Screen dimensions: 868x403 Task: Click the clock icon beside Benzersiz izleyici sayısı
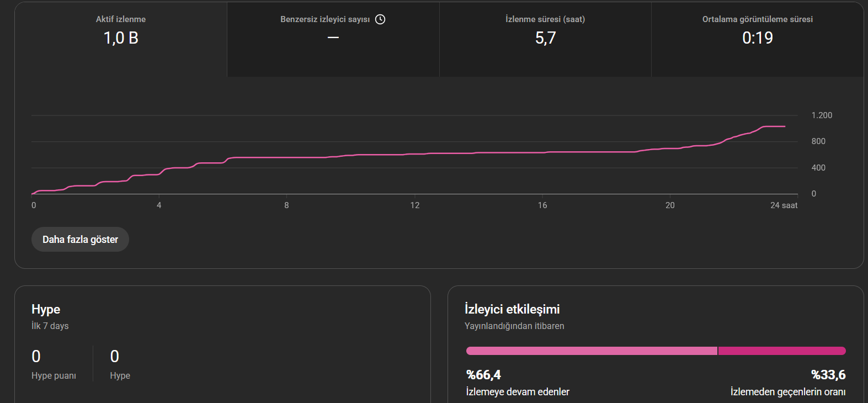click(380, 19)
